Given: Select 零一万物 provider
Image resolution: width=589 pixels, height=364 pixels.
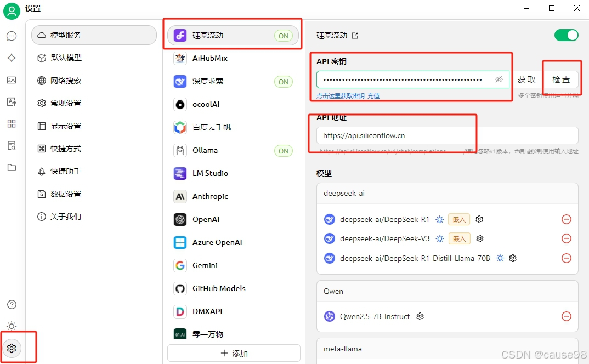Looking at the screenshot, I should (233, 333).
